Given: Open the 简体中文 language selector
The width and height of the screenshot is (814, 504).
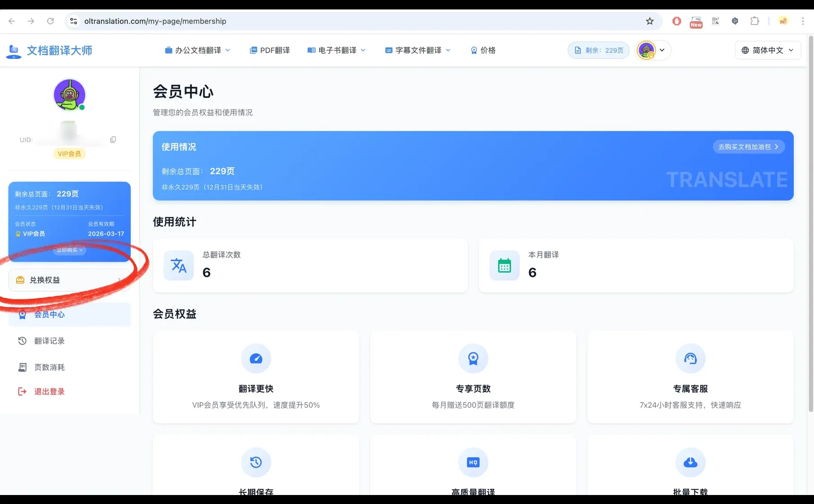Looking at the screenshot, I should click(x=767, y=50).
